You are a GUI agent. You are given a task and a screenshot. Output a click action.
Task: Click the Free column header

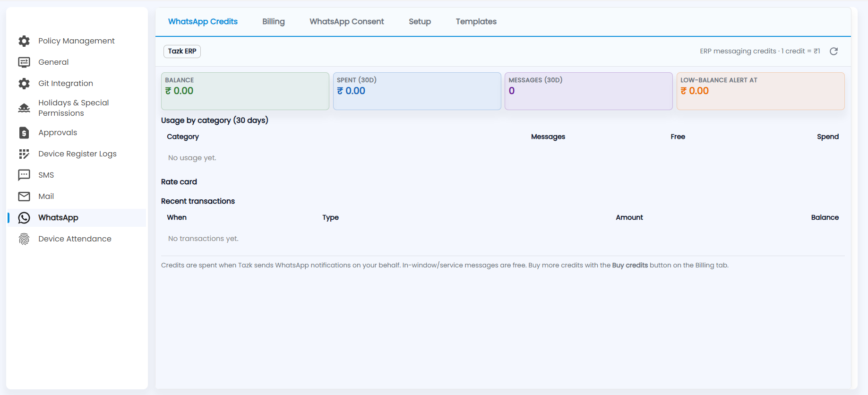click(x=678, y=137)
